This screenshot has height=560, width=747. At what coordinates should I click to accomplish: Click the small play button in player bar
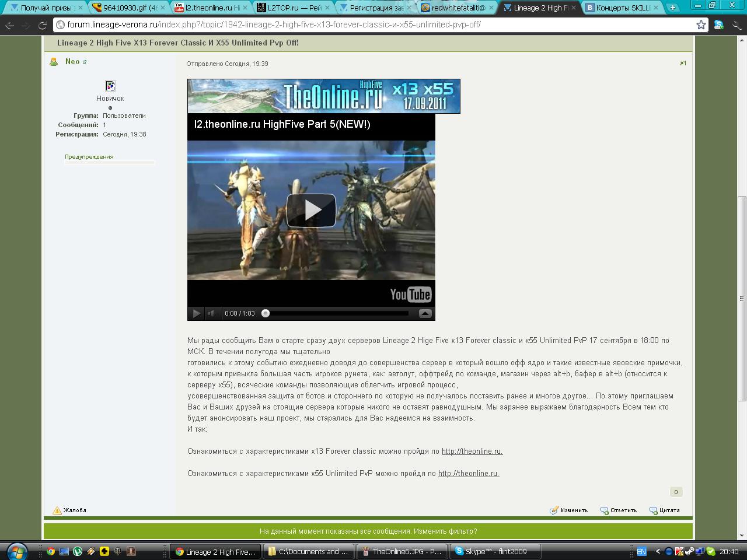(x=197, y=313)
